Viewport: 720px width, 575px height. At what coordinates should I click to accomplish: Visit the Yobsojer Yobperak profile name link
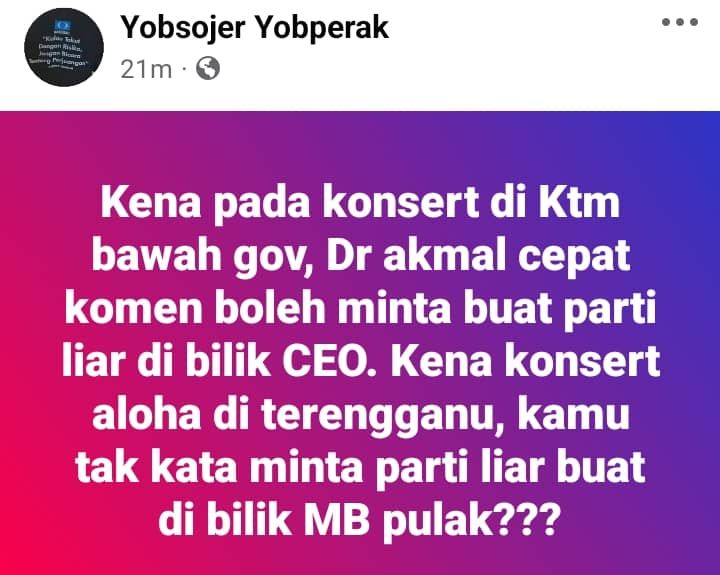coord(255,28)
